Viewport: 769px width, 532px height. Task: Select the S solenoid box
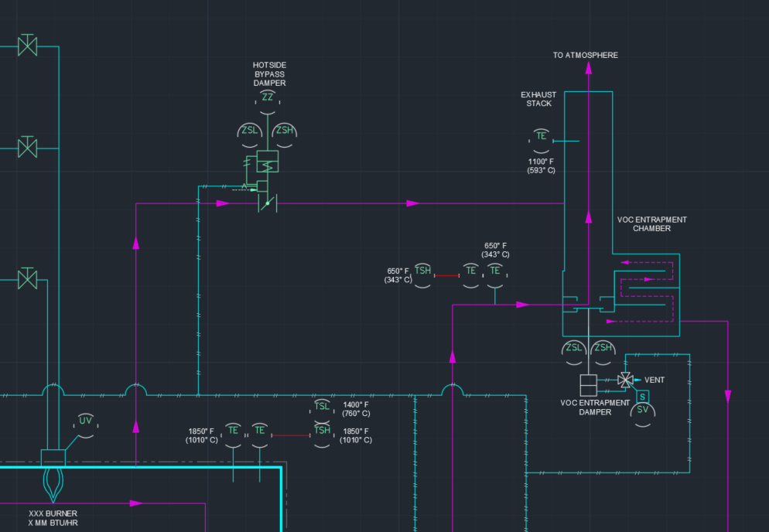(x=642, y=397)
